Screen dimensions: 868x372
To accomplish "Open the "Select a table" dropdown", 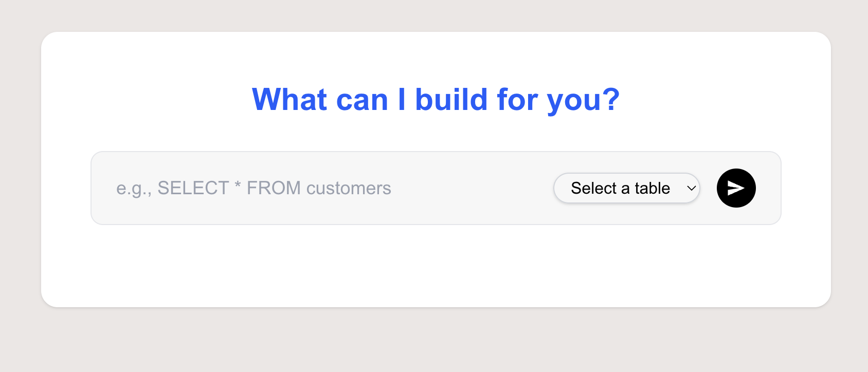I will pyautogui.click(x=626, y=188).
